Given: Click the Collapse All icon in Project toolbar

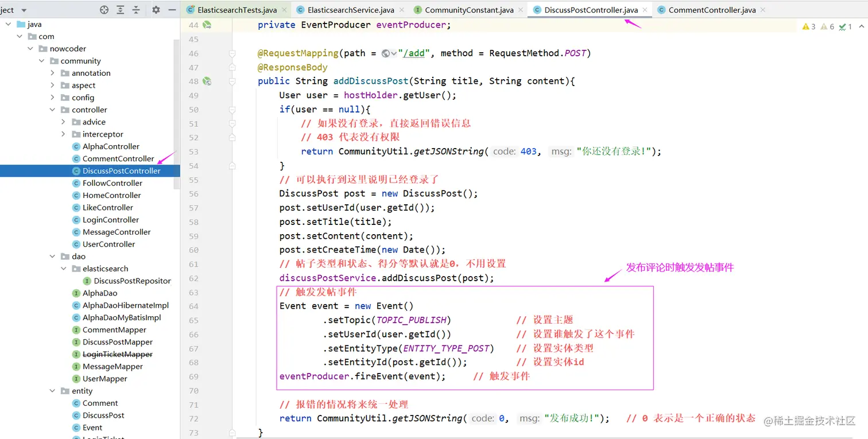Looking at the screenshot, I should click(x=136, y=10).
